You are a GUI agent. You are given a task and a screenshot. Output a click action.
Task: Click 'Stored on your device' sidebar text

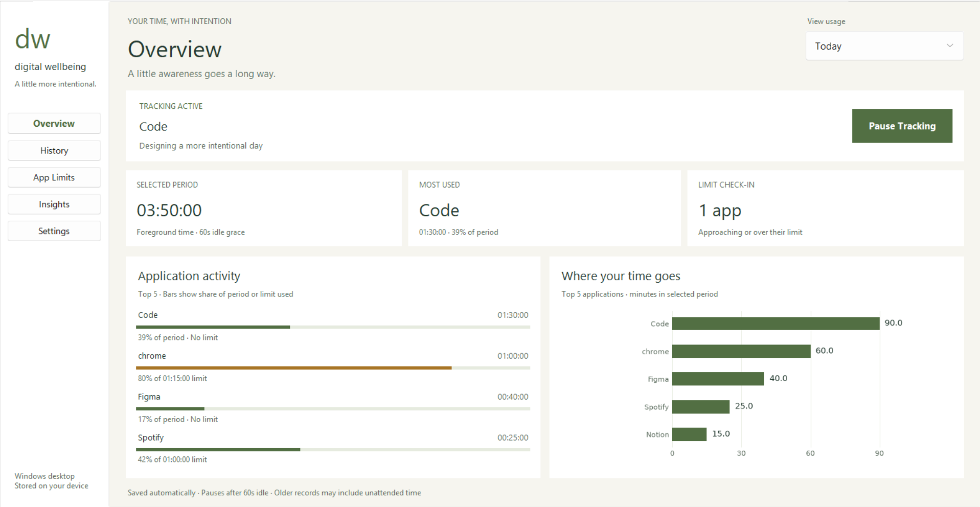pos(52,486)
